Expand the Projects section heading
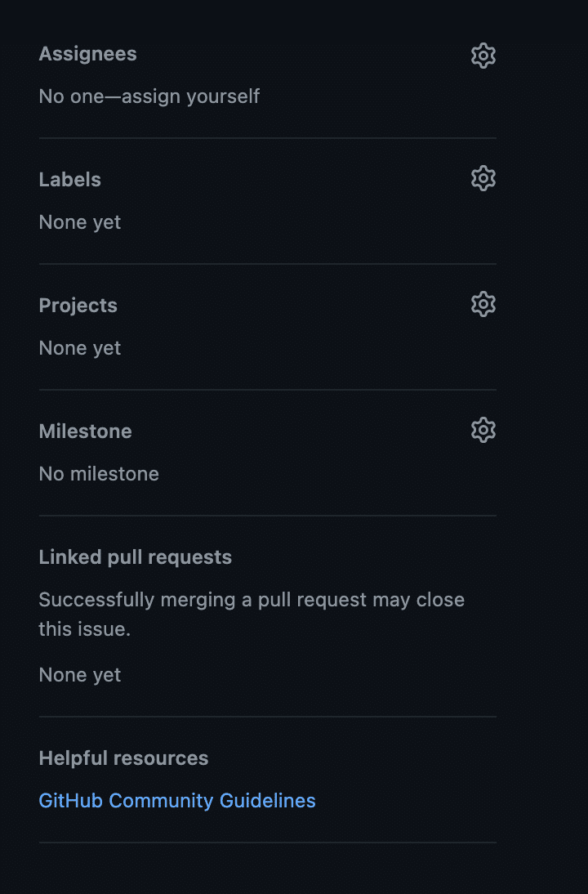 [x=78, y=306]
